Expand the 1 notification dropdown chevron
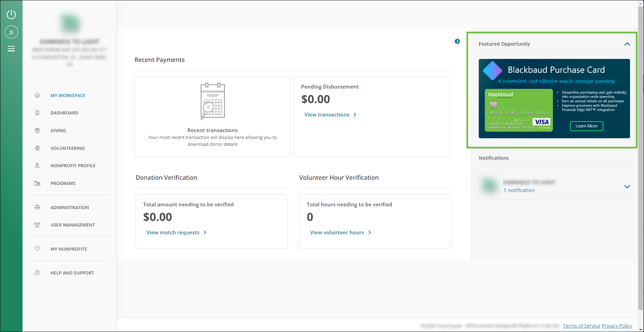 pos(627,187)
